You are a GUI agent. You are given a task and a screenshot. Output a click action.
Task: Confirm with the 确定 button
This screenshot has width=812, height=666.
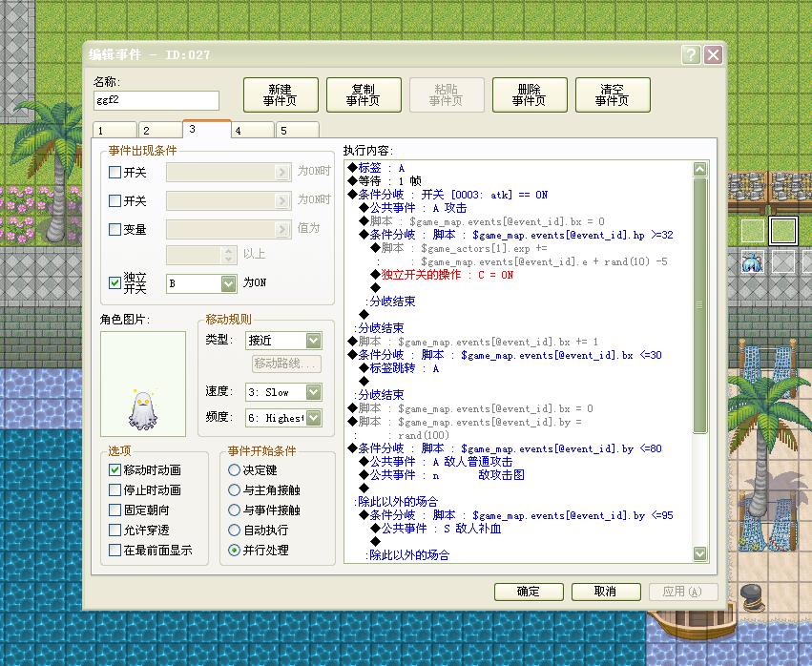[529, 592]
